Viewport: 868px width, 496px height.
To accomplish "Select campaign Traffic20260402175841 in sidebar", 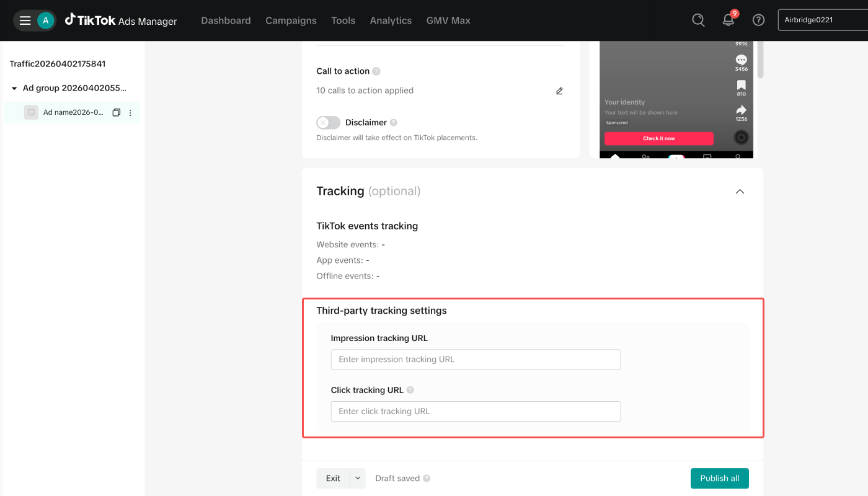I will (x=58, y=64).
